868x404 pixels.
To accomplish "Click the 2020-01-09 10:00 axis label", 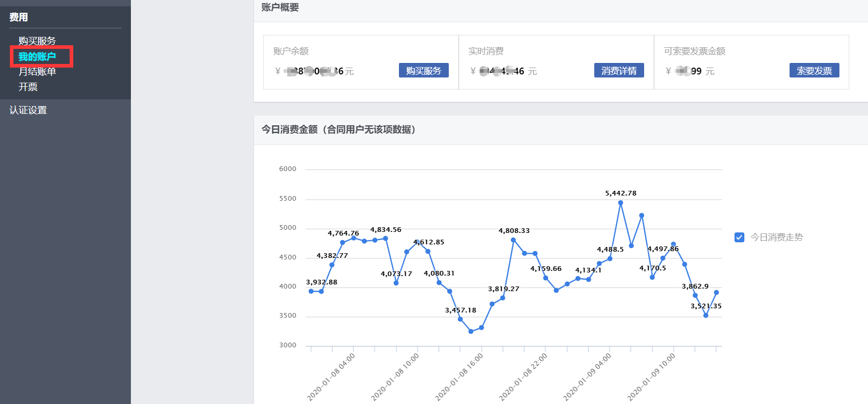I will (x=651, y=377).
